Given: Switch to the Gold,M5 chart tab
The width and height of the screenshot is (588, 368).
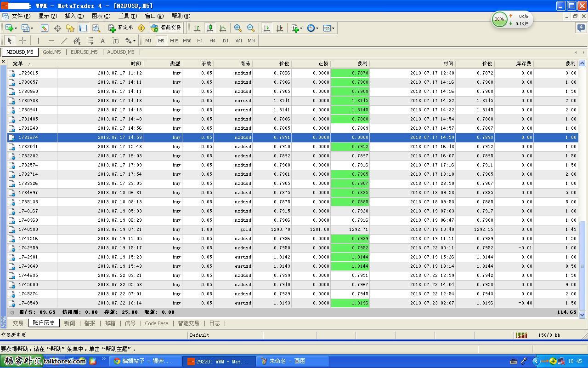Looking at the screenshot, I should click(52, 52).
